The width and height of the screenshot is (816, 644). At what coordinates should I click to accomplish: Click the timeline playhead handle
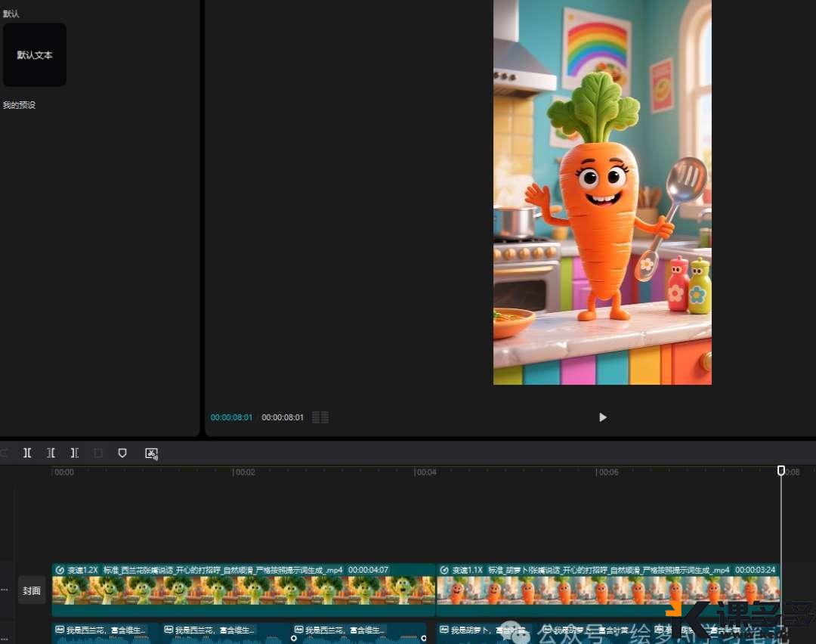coord(780,471)
